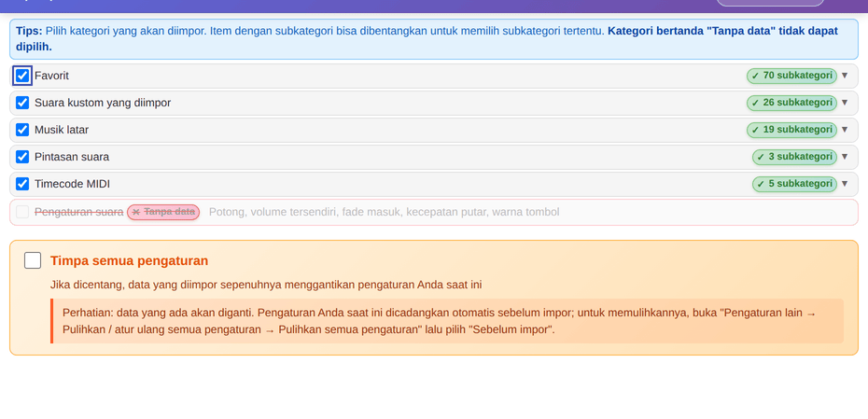Click the 26 subkategori badge
The width and height of the screenshot is (868, 419).
tap(791, 103)
